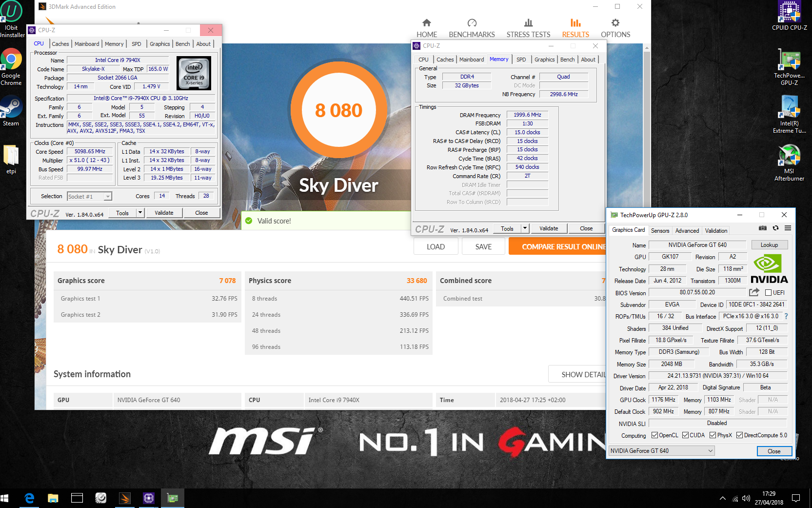Select Mainboard tab in left CPU-Z
This screenshot has height=508, width=812.
(87, 44)
